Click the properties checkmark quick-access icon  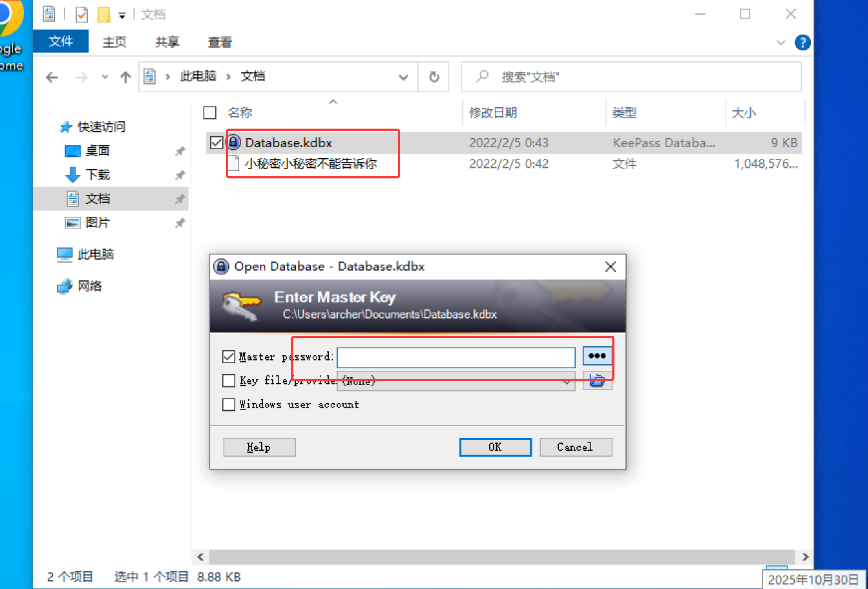pyautogui.click(x=81, y=15)
